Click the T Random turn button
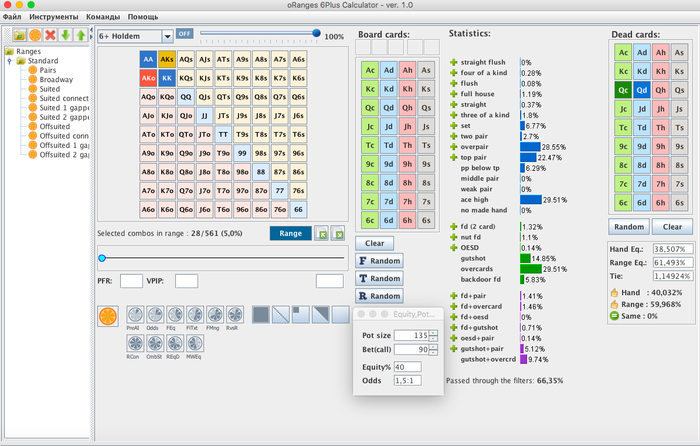 [379, 279]
